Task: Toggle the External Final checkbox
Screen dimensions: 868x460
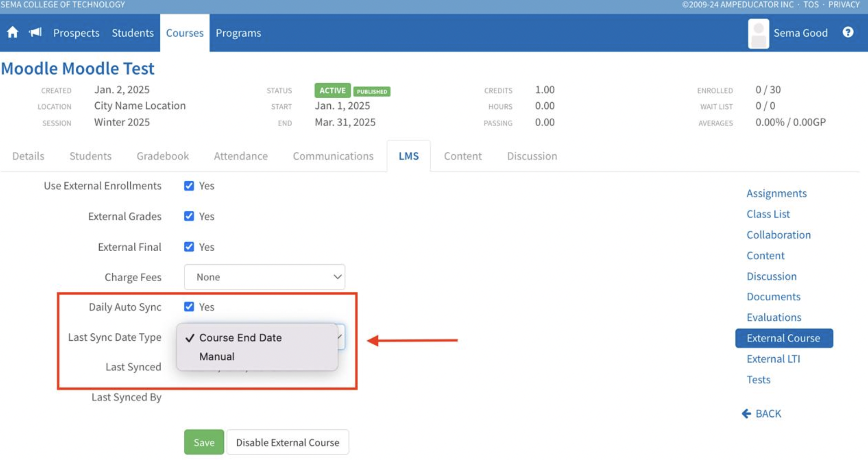Action: click(189, 247)
